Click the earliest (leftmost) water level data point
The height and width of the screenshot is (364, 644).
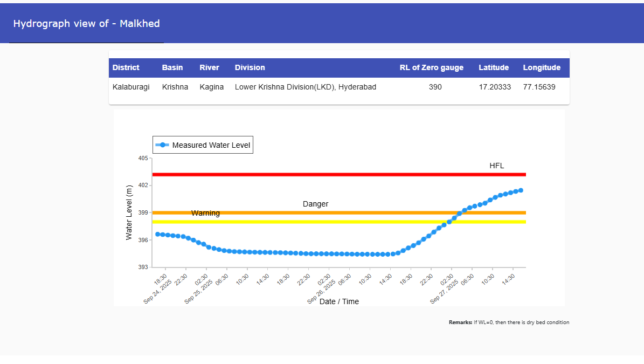[158, 234]
